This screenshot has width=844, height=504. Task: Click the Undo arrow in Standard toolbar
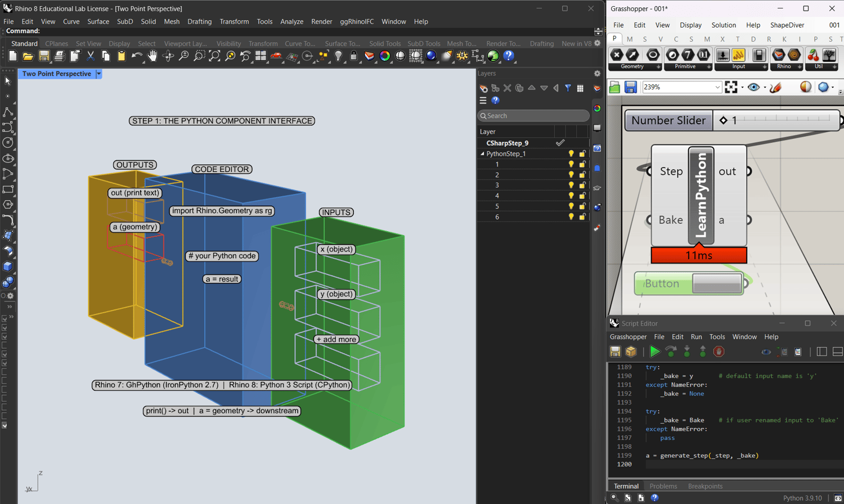137,56
